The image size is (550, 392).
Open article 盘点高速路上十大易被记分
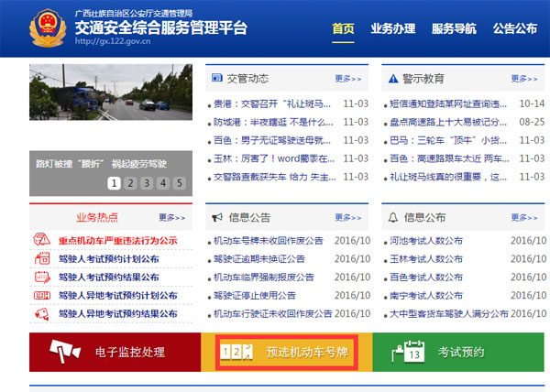pos(448,122)
